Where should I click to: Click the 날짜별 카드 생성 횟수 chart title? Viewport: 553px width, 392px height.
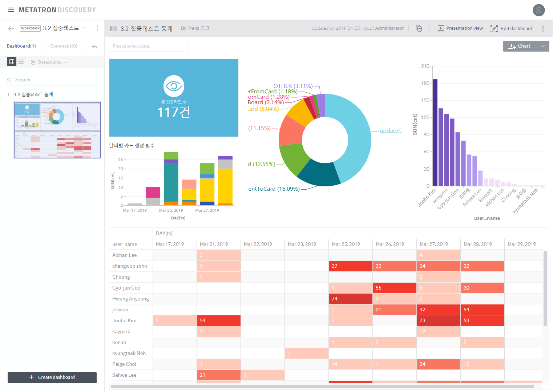pyautogui.click(x=132, y=145)
